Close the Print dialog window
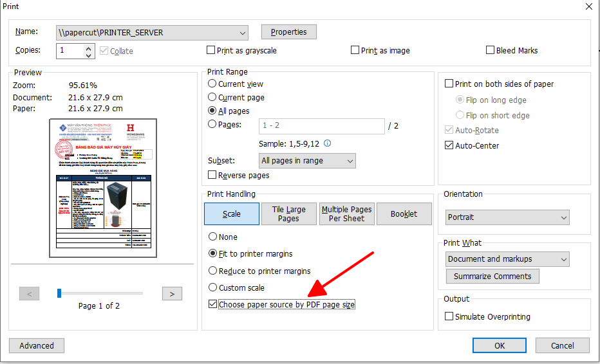Image resolution: width=600 pixels, height=364 pixels. pos(588,6)
